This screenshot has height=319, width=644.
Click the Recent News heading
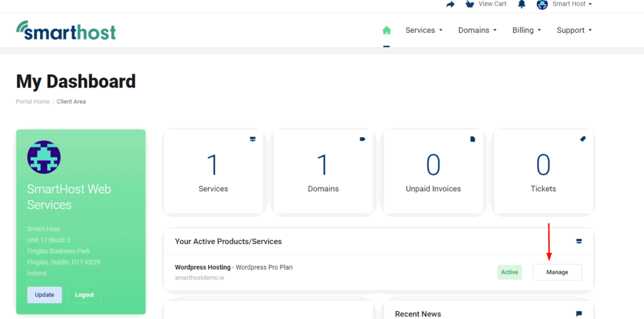pyautogui.click(x=418, y=314)
